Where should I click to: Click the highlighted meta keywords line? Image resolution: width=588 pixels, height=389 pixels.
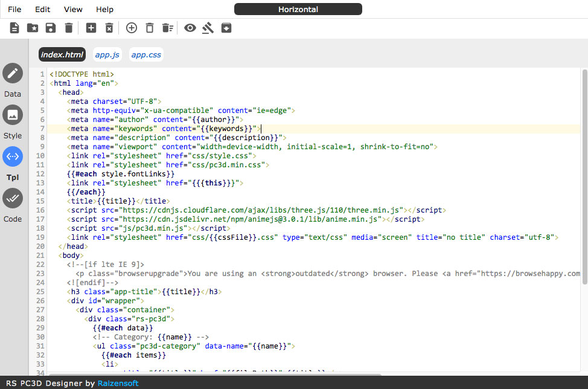pos(164,129)
